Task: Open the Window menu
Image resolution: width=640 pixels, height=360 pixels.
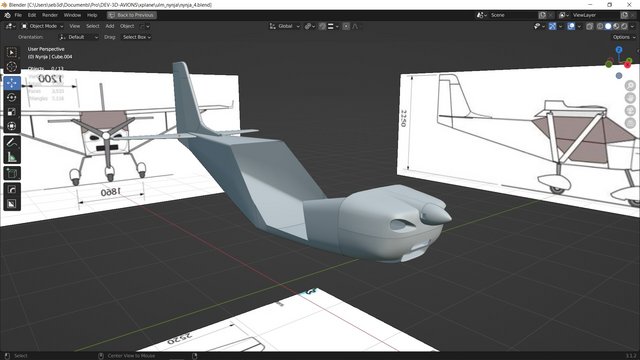Action: 72,15
